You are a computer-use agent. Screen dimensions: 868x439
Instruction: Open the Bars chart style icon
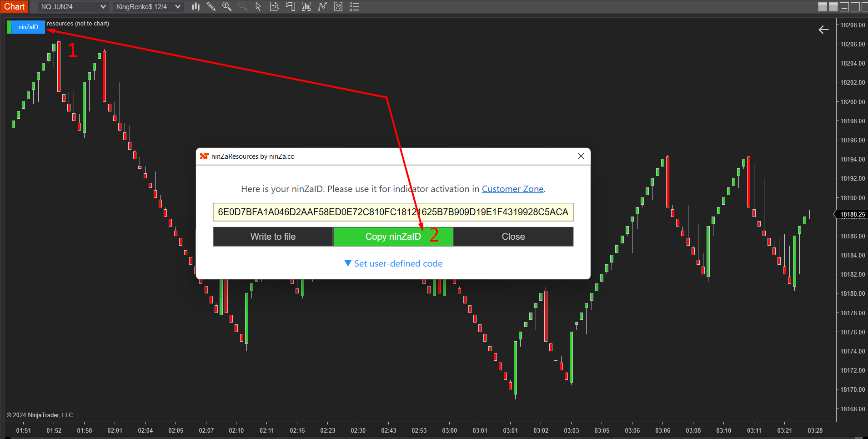click(x=196, y=6)
